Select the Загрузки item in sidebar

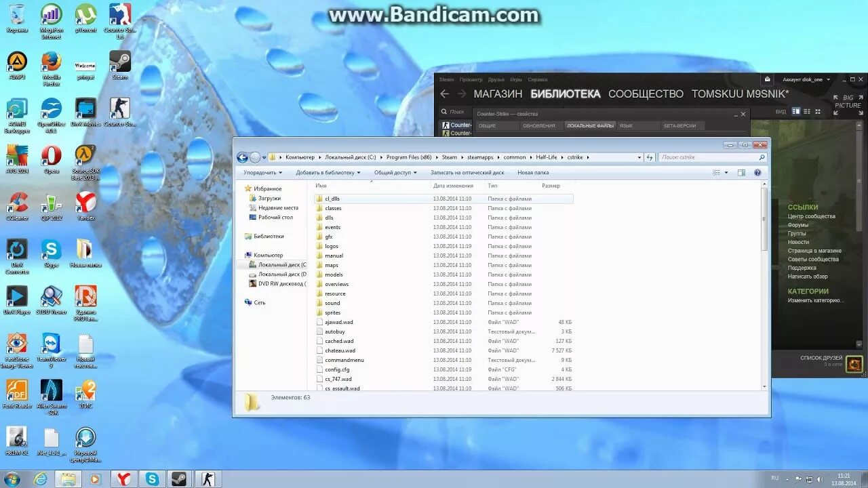pyautogui.click(x=269, y=198)
